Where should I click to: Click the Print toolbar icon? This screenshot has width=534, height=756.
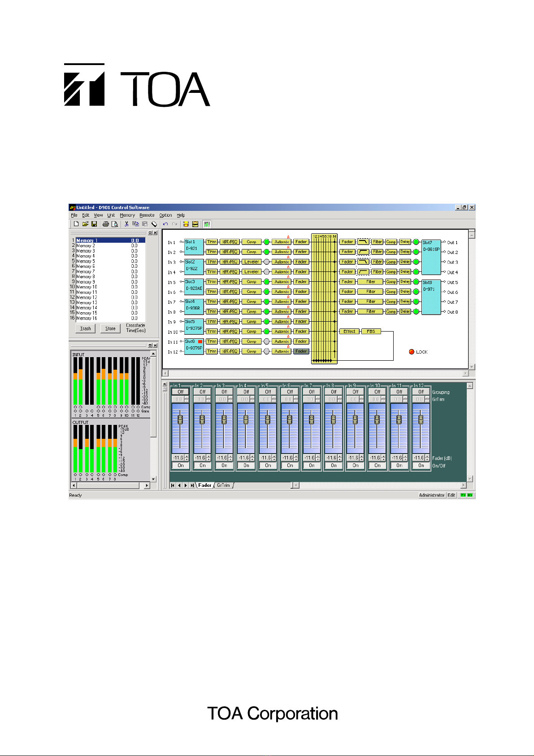click(106, 224)
